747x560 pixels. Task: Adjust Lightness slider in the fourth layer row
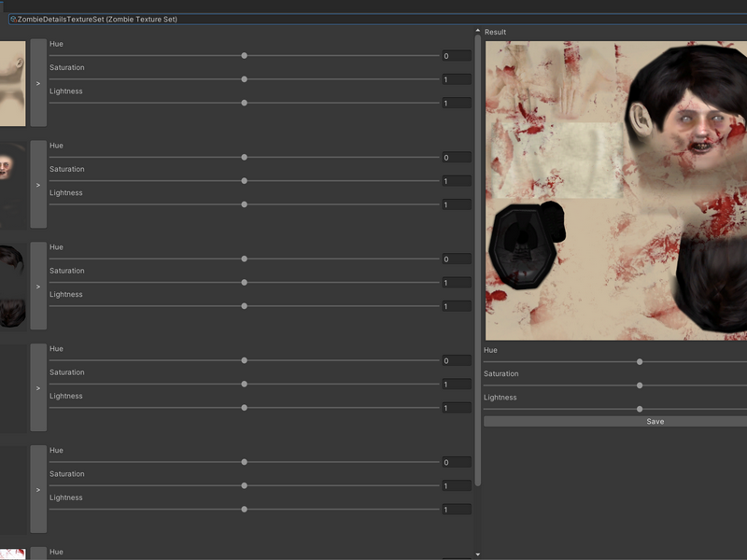point(244,408)
